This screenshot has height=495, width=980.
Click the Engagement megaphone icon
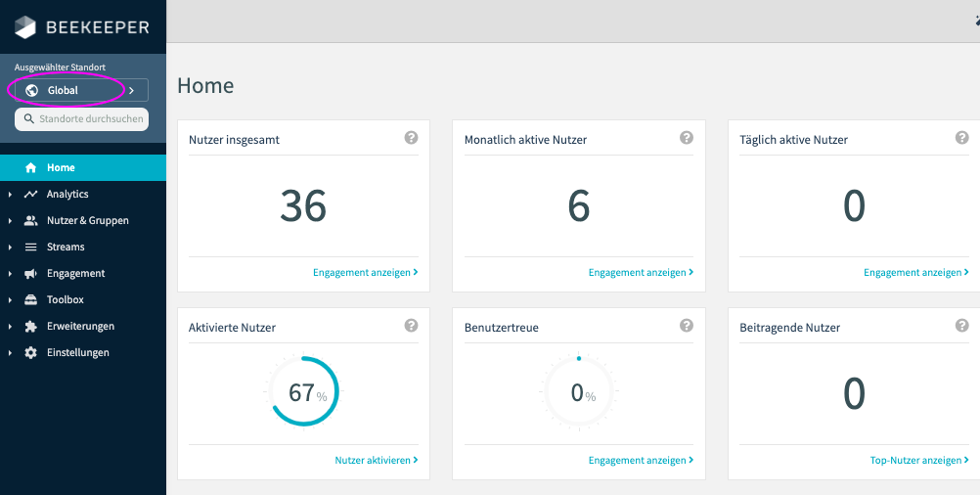30,274
